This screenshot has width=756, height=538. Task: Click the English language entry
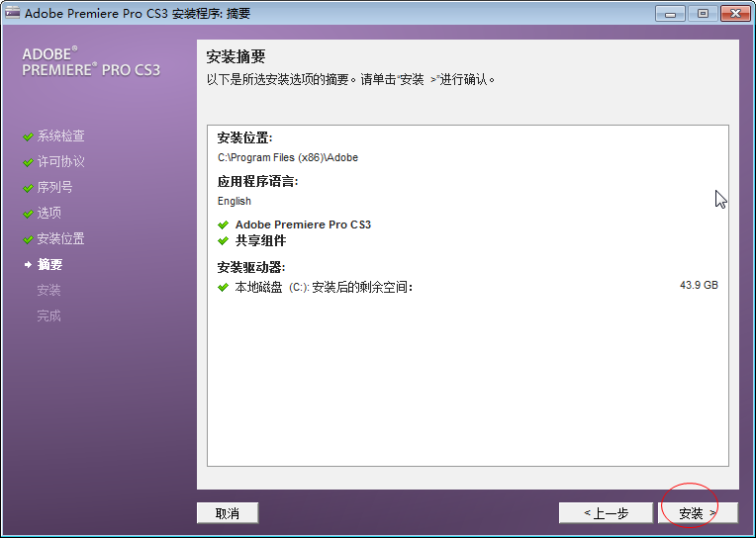[x=235, y=202]
